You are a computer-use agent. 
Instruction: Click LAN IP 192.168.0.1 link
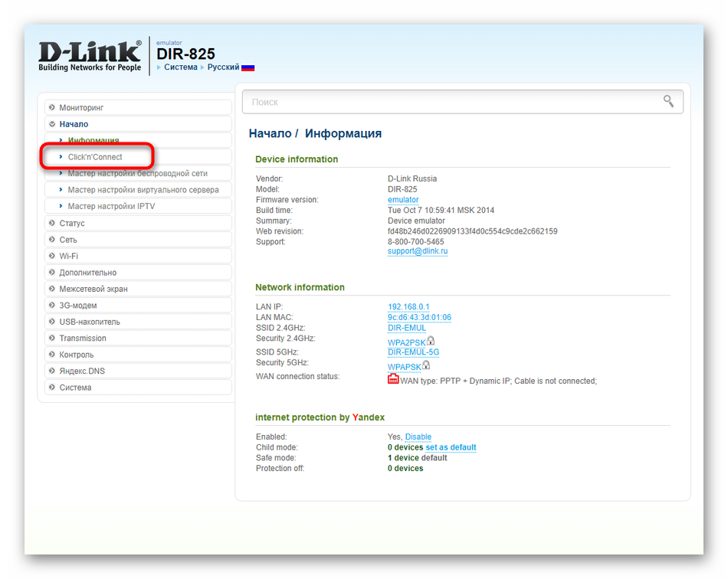point(408,306)
